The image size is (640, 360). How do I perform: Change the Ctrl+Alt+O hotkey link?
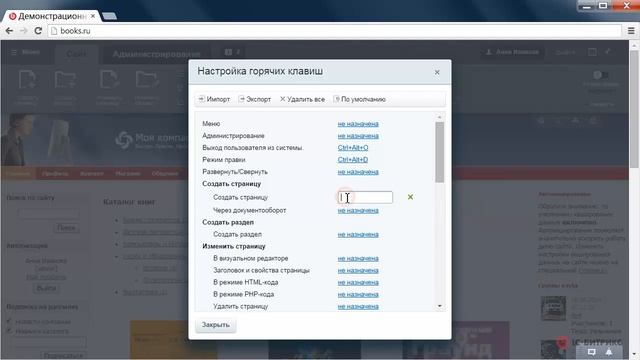pyautogui.click(x=353, y=148)
